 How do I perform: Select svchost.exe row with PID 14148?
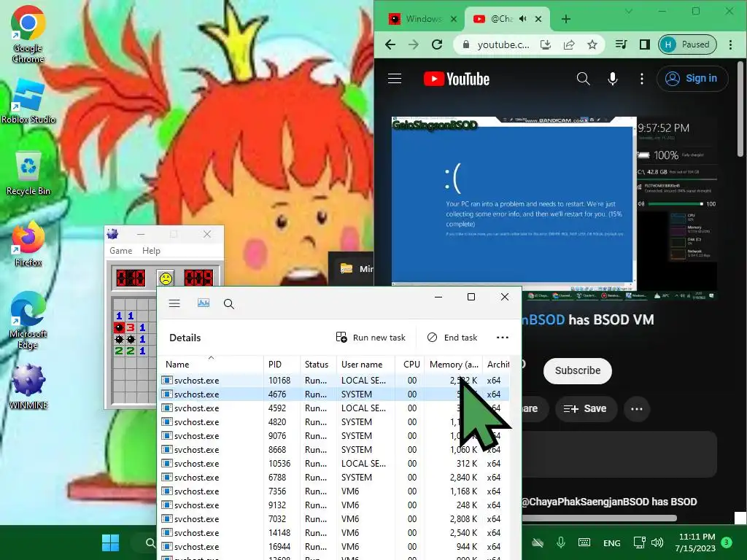coord(335,532)
